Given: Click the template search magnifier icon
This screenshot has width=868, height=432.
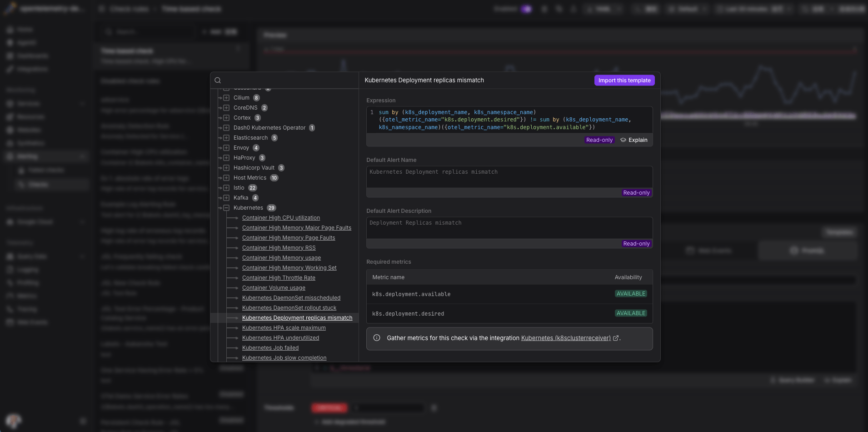Looking at the screenshot, I should pyautogui.click(x=218, y=80).
